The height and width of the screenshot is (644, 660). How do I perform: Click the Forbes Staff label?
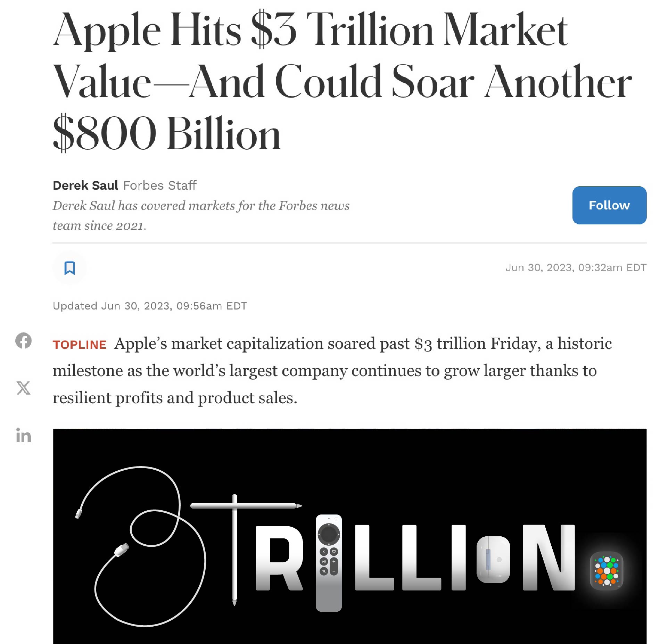[x=160, y=185]
